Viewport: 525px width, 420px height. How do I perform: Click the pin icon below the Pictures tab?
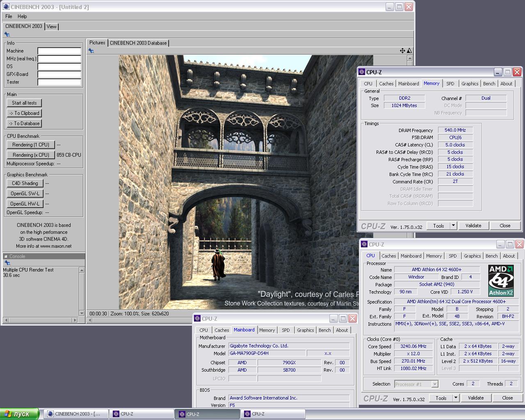[91, 51]
